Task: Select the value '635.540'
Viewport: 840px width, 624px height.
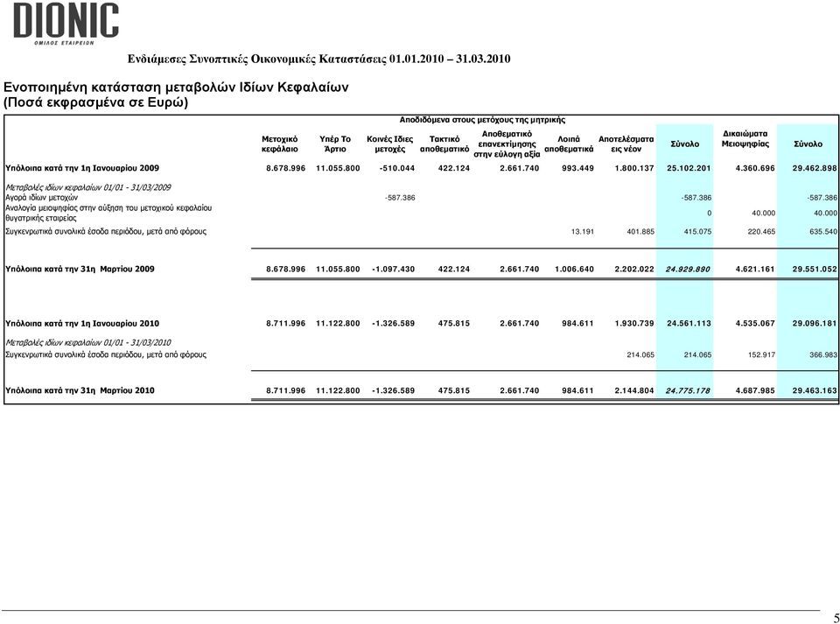Action: pyautogui.click(x=823, y=232)
